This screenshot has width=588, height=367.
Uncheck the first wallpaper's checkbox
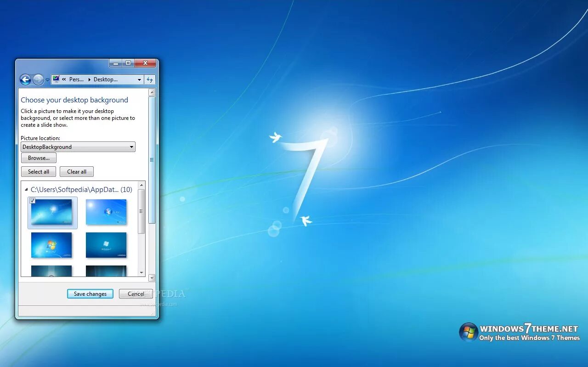point(32,201)
